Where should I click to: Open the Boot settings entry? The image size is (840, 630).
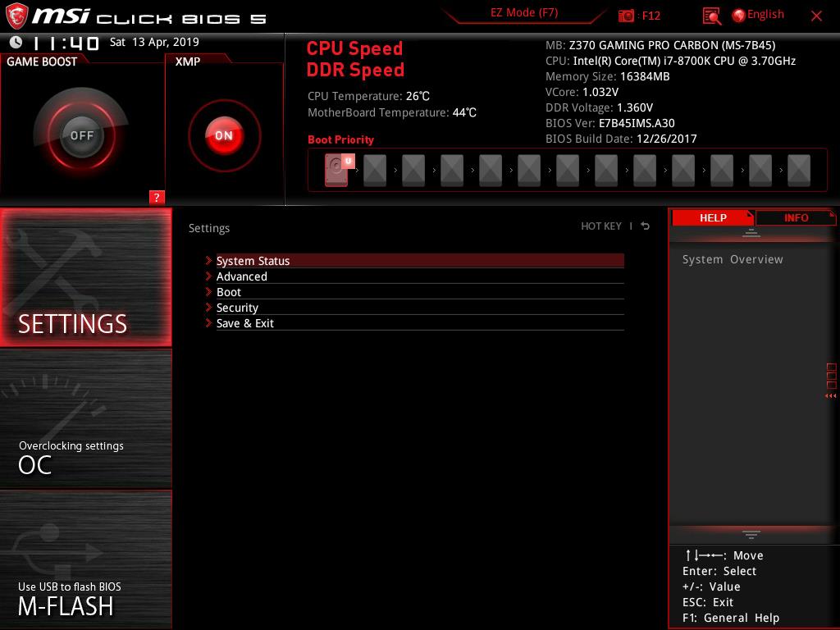pos(419,292)
